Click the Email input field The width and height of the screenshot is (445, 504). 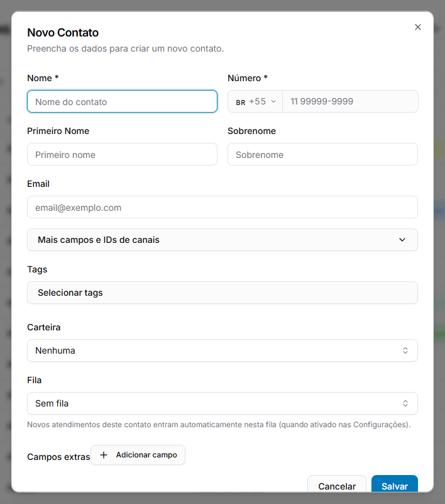point(222,207)
